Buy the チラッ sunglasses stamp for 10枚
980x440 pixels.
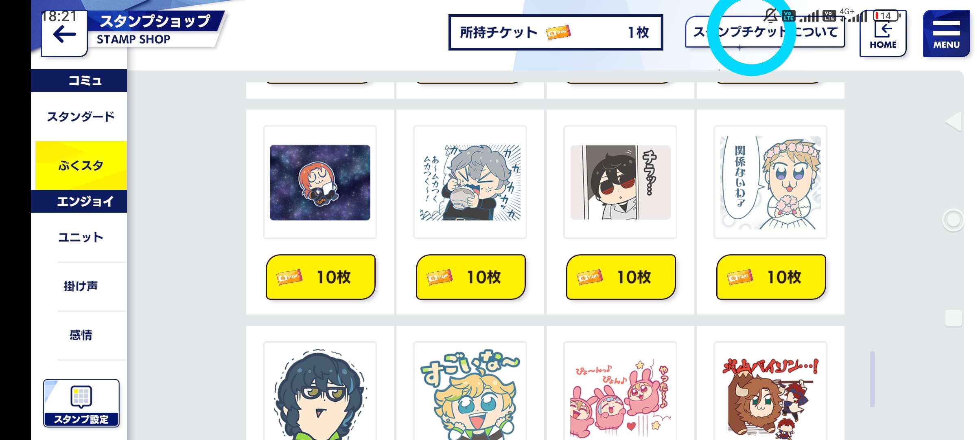(x=621, y=277)
